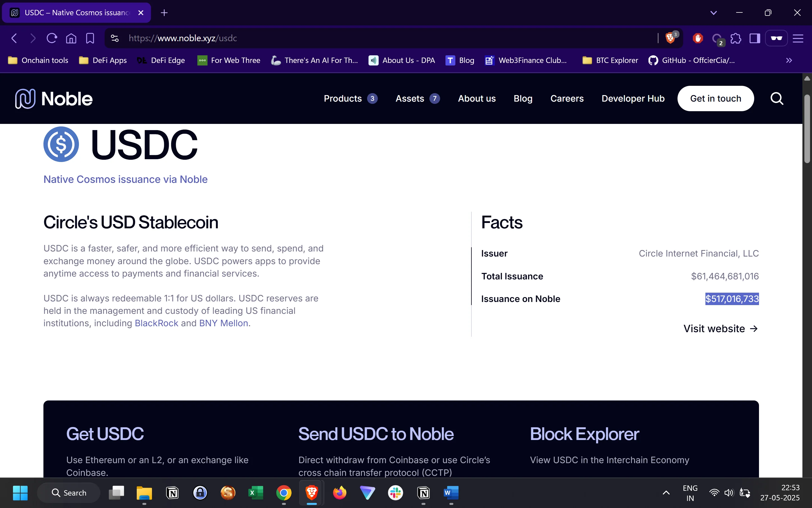Show more bookmarks chevron
This screenshot has width=812, height=508.
(789, 60)
